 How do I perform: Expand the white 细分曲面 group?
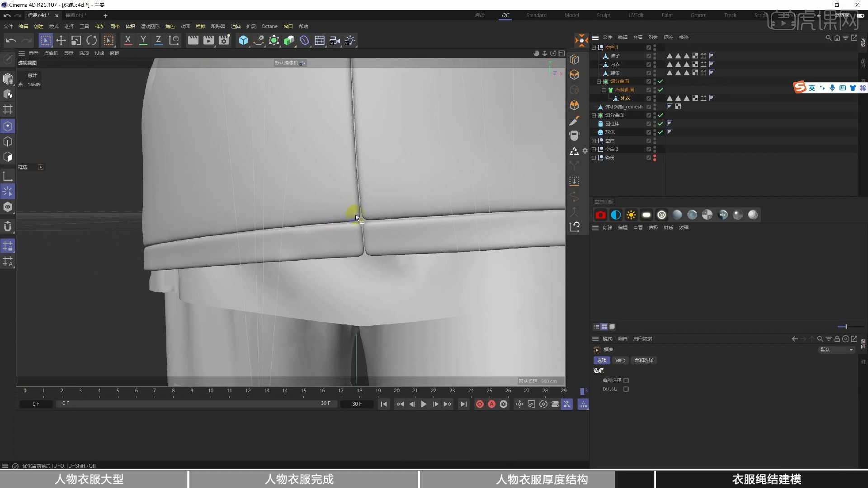point(594,116)
